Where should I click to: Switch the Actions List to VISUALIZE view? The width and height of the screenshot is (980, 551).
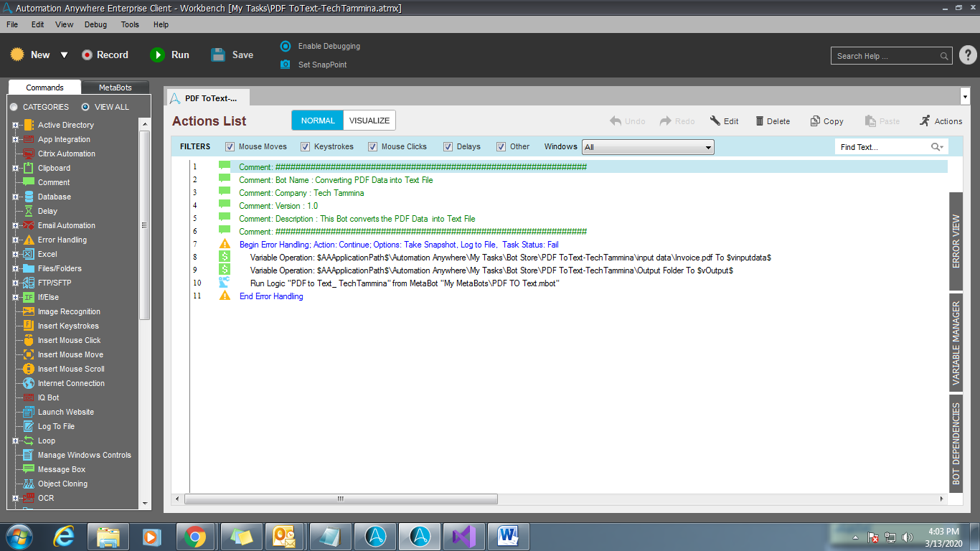pyautogui.click(x=369, y=121)
